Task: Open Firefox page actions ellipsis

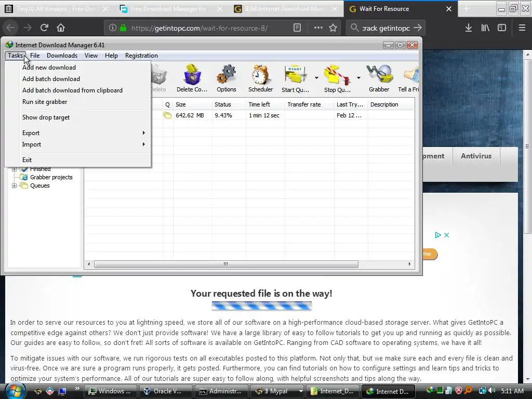Action: (318, 28)
